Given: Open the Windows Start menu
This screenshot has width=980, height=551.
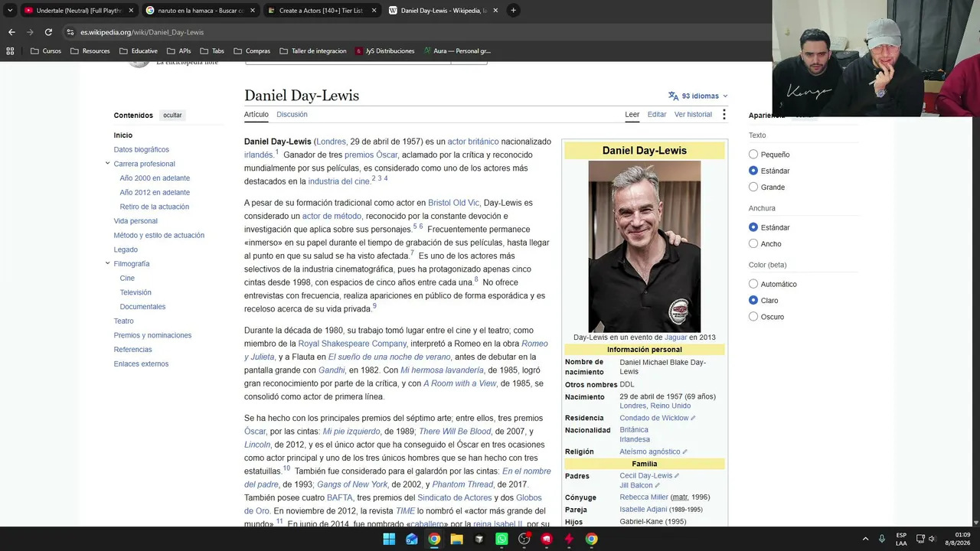Looking at the screenshot, I should pyautogui.click(x=389, y=539).
